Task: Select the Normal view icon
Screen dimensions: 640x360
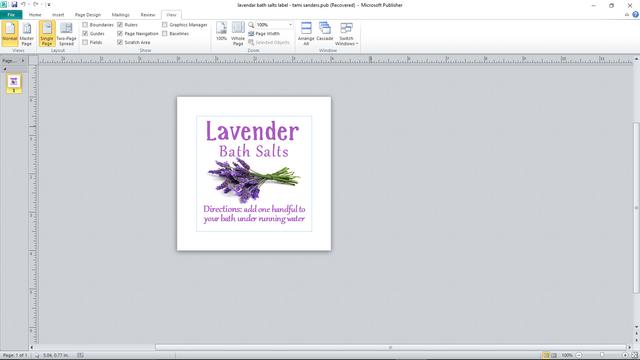Action: tap(9, 33)
